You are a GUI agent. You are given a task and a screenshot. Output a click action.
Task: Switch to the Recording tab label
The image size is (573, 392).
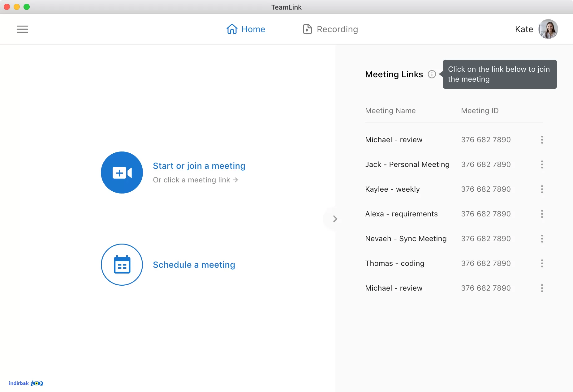(x=337, y=29)
